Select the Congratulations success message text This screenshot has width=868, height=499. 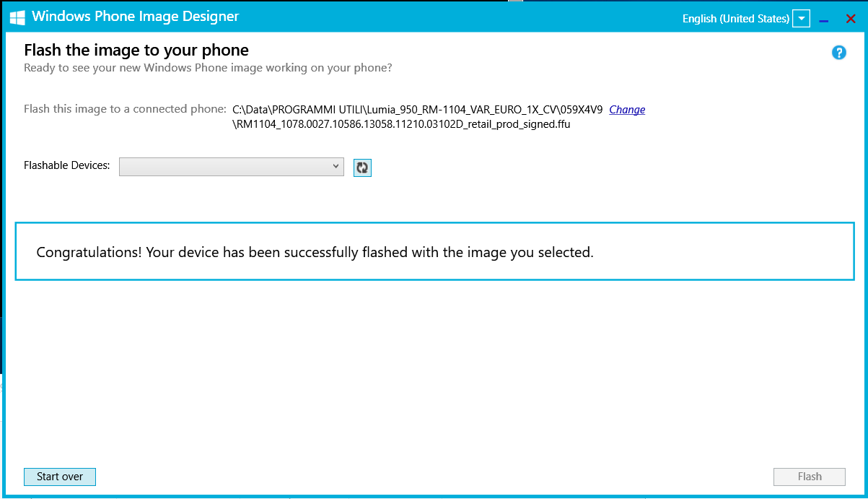point(315,253)
